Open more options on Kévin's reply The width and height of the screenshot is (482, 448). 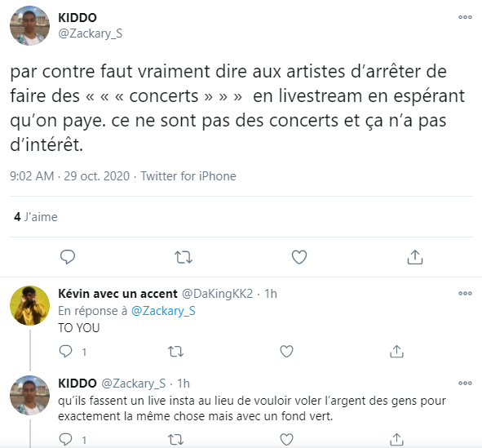click(x=465, y=293)
